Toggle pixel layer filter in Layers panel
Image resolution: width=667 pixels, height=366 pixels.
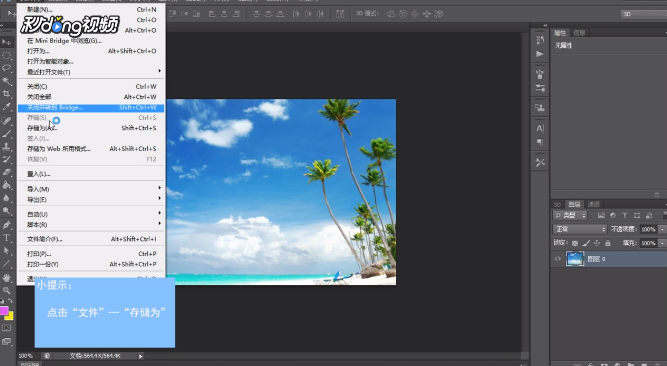601,215
